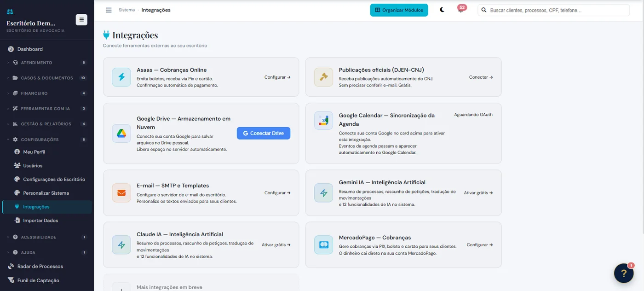
Task: Click the Integrações page heading plug icon
Action: (106, 35)
